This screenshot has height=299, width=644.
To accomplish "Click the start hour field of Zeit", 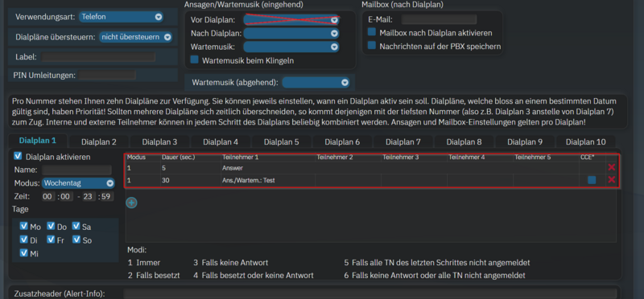I will coord(48,196).
